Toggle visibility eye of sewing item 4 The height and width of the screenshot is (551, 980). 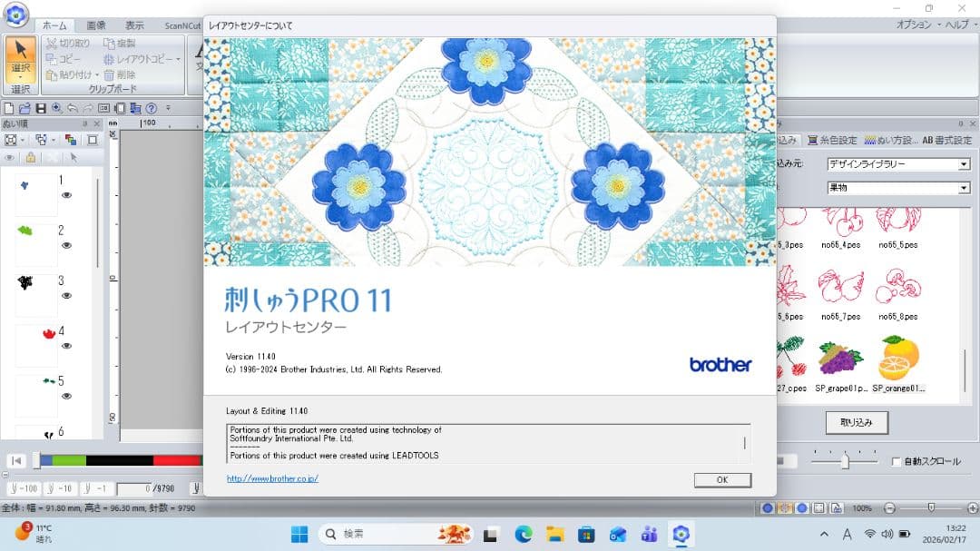tap(66, 346)
